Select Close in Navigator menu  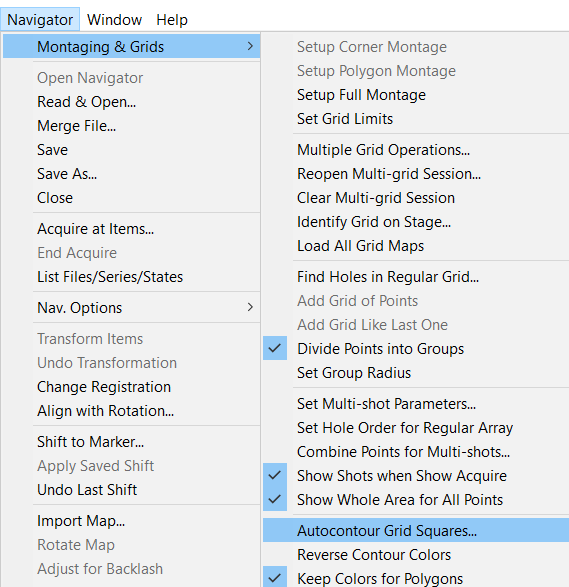(131, 198)
